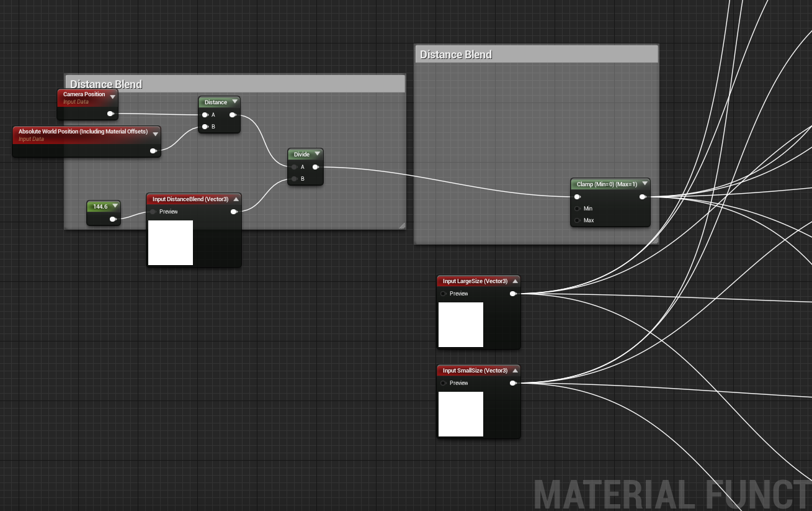Click the left Distance Blend comment resize grip

click(x=402, y=226)
